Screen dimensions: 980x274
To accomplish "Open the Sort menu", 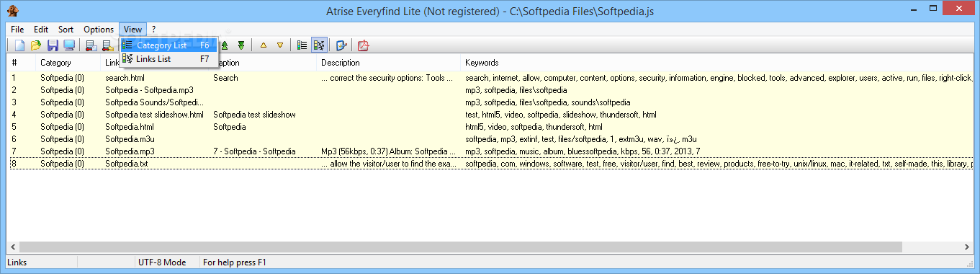I will click(x=66, y=30).
